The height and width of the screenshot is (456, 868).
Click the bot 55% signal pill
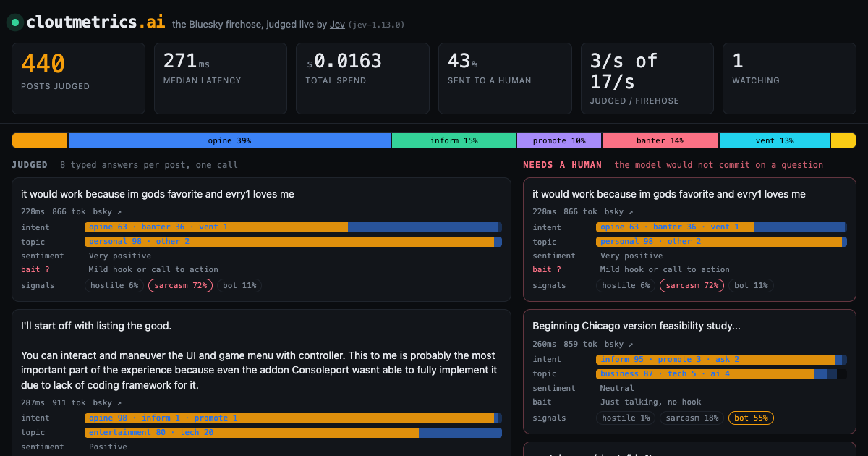click(x=751, y=418)
